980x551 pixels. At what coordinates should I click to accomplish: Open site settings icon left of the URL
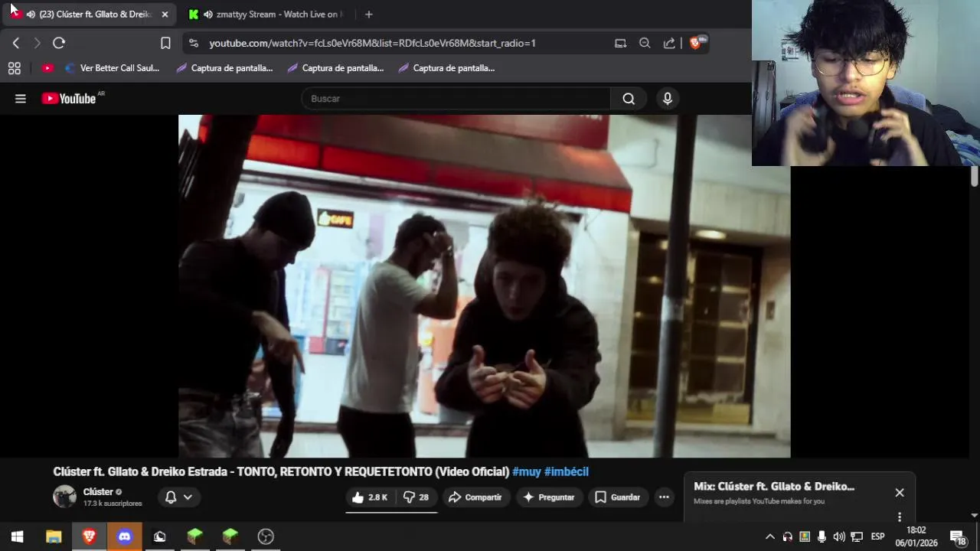193,44
